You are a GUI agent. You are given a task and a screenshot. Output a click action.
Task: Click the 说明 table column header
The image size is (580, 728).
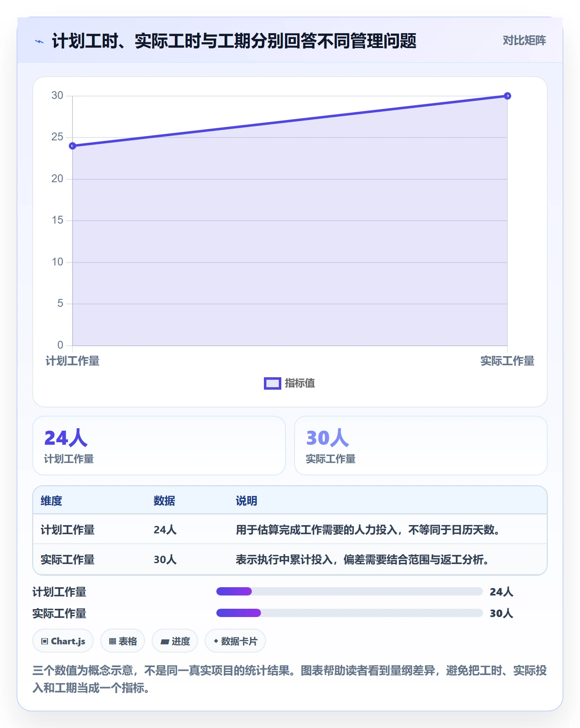coord(247,501)
